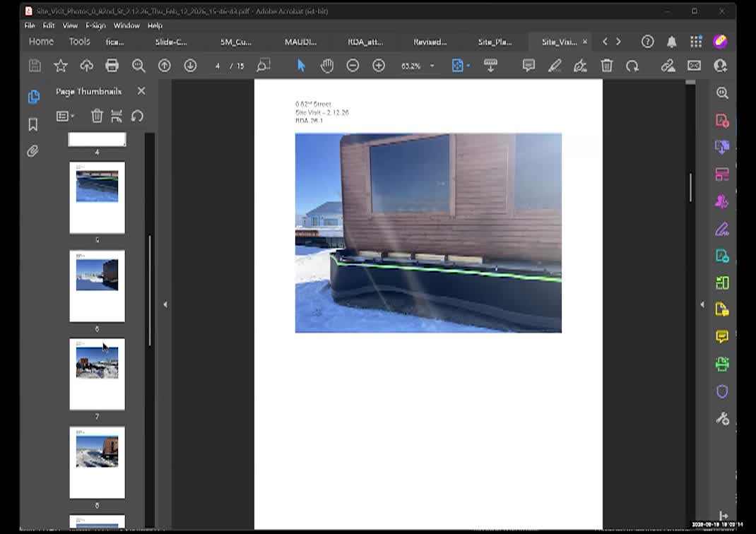756x534 pixels.
Task: Open the Fill & Sign pen in right pane
Action: tap(722, 230)
